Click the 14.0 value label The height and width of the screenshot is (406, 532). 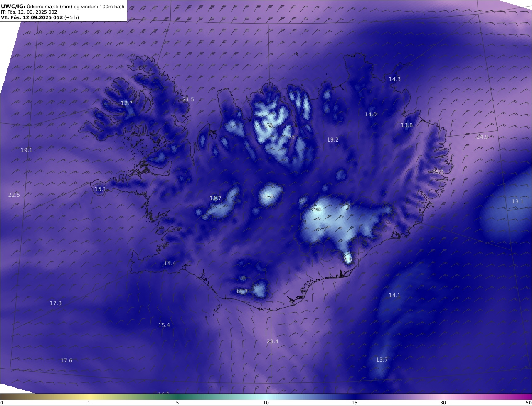(371, 114)
